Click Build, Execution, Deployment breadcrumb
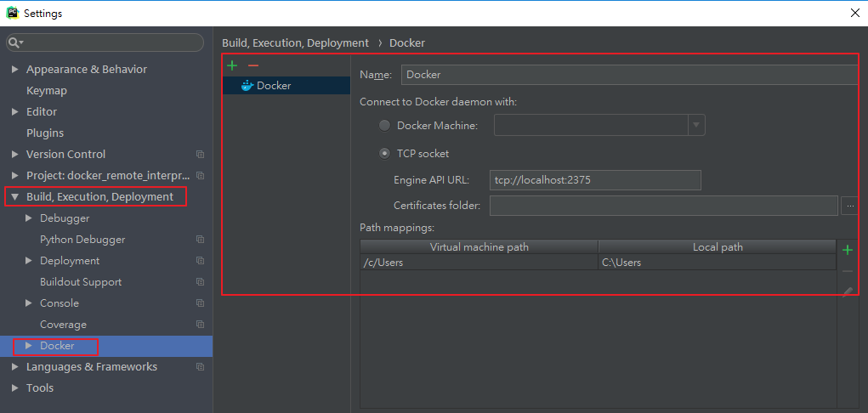868x413 pixels. [x=295, y=42]
